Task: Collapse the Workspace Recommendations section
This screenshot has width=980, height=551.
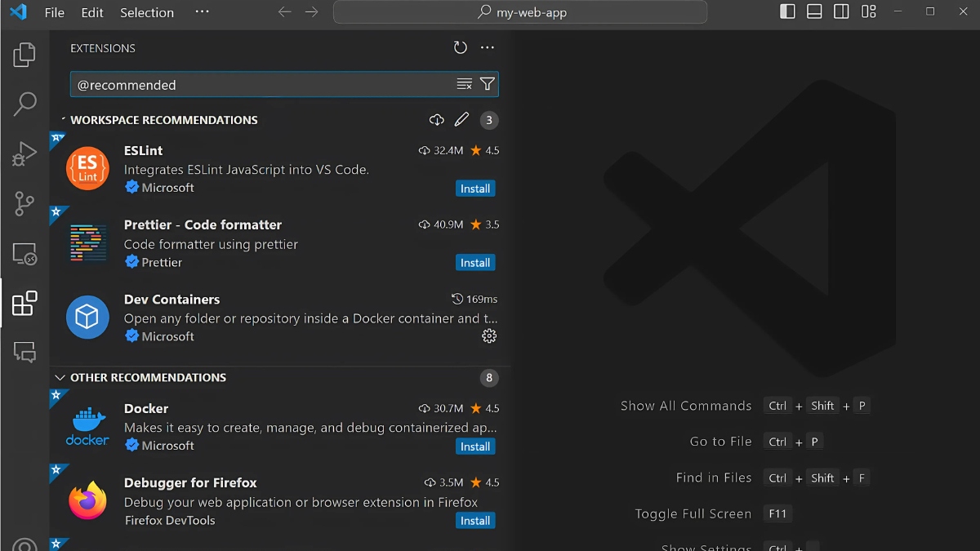Action: (62, 120)
